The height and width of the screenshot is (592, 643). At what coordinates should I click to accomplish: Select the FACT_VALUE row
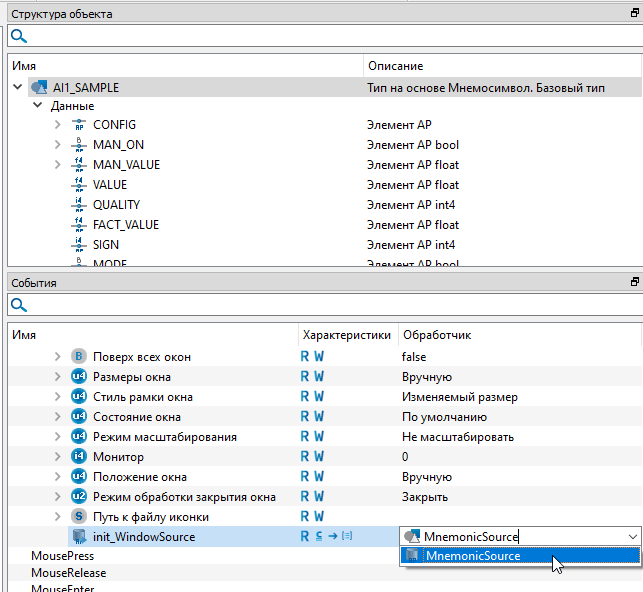pyautogui.click(x=126, y=225)
